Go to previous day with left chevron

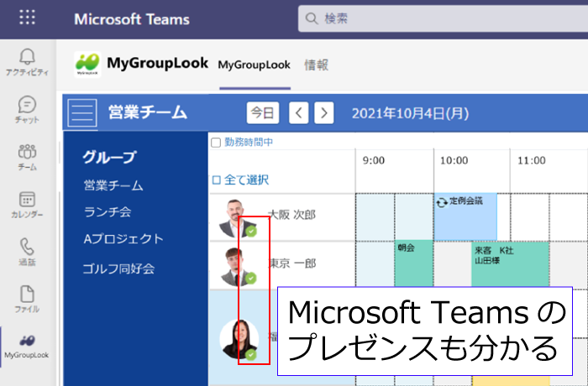pyautogui.click(x=299, y=112)
